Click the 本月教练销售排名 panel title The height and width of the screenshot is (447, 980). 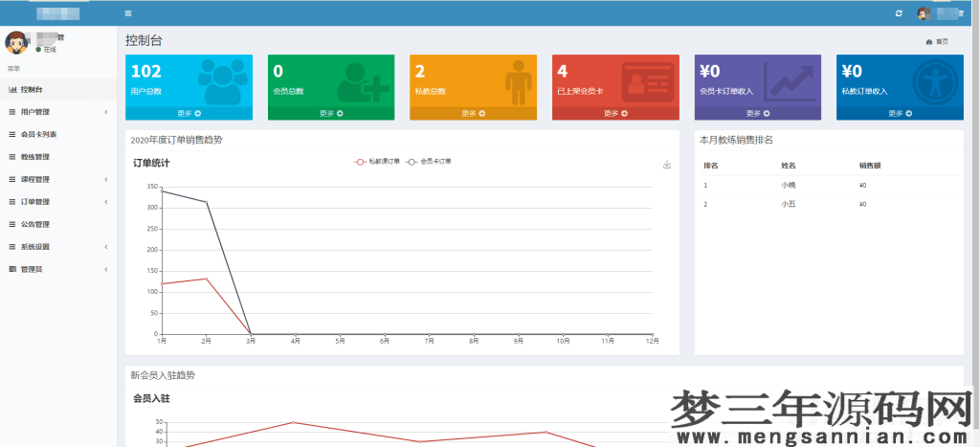736,140
